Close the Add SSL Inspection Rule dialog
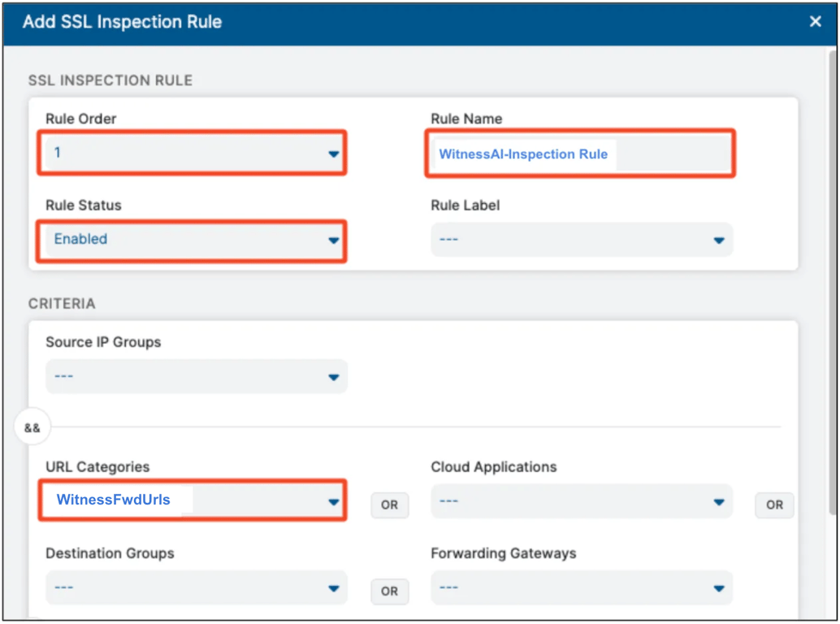Viewport: 840px width, 624px height. (816, 22)
